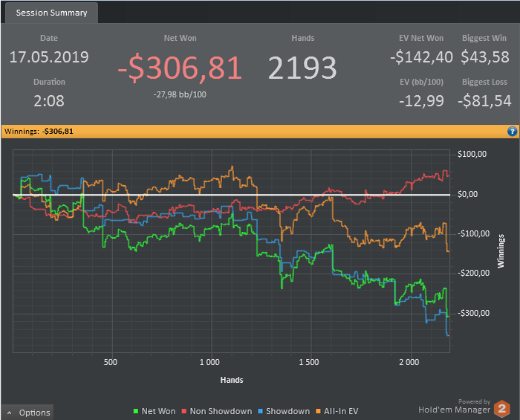Click the blue Showdown legend swatch

click(x=260, y=411)
